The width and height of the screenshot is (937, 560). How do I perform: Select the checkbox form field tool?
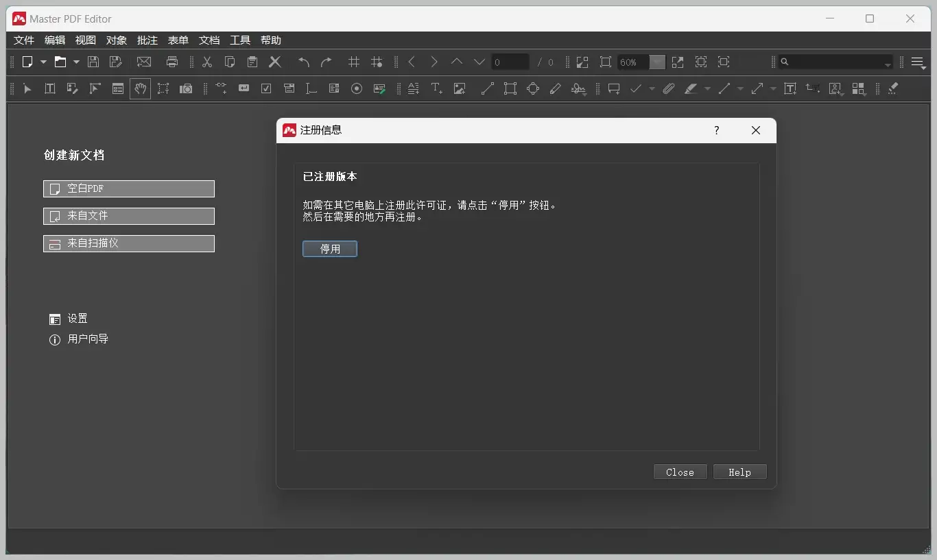coord(265,89)
